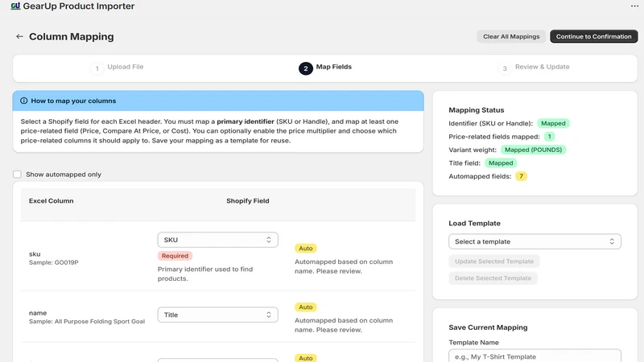Click step 3 circle for Review & Update

point(505,68)
